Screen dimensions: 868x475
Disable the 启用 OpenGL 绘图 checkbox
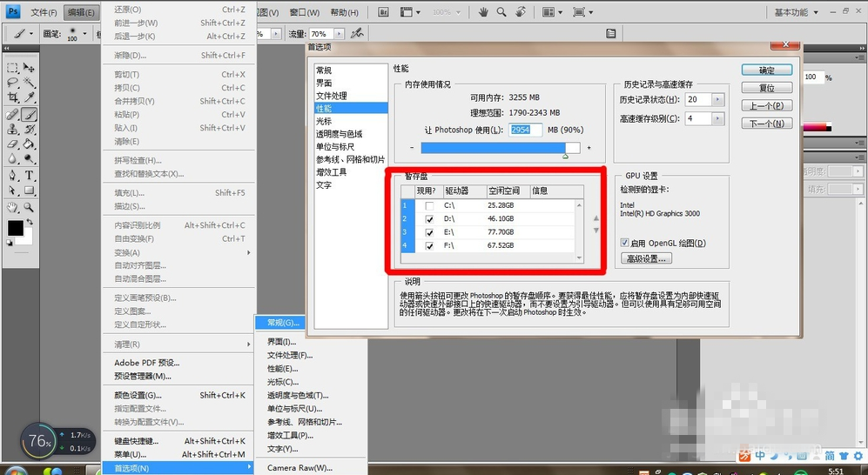[x=625, y=243]
